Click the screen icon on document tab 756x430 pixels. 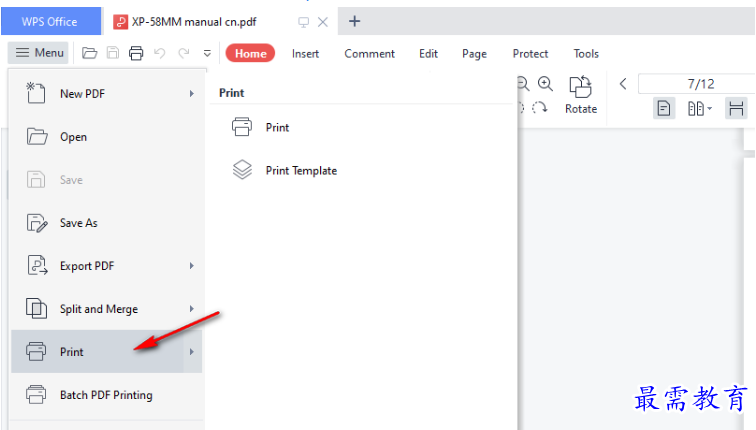pos(303,22)
